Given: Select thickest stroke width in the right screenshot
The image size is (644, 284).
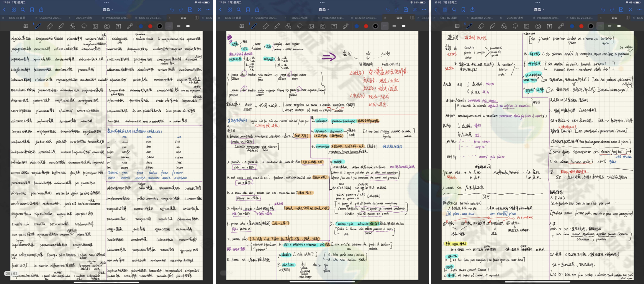Looking at the screenshot, I should coord(619,26).
